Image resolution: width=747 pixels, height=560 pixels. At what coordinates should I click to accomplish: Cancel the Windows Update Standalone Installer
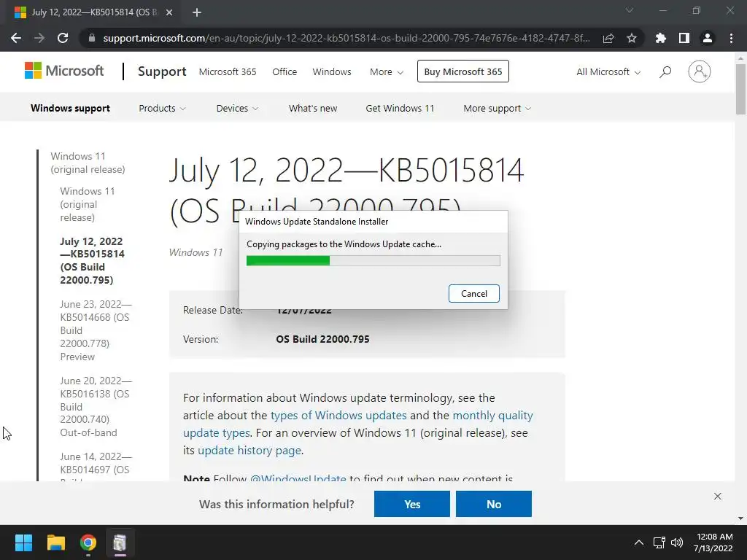pyautogui.click(x=474, y=293)
